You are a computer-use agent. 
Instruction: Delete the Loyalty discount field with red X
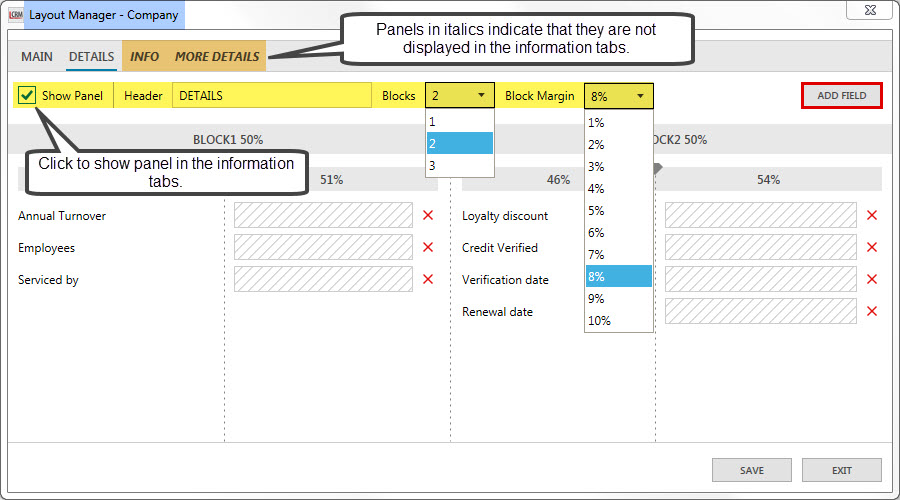click(871, 216)
